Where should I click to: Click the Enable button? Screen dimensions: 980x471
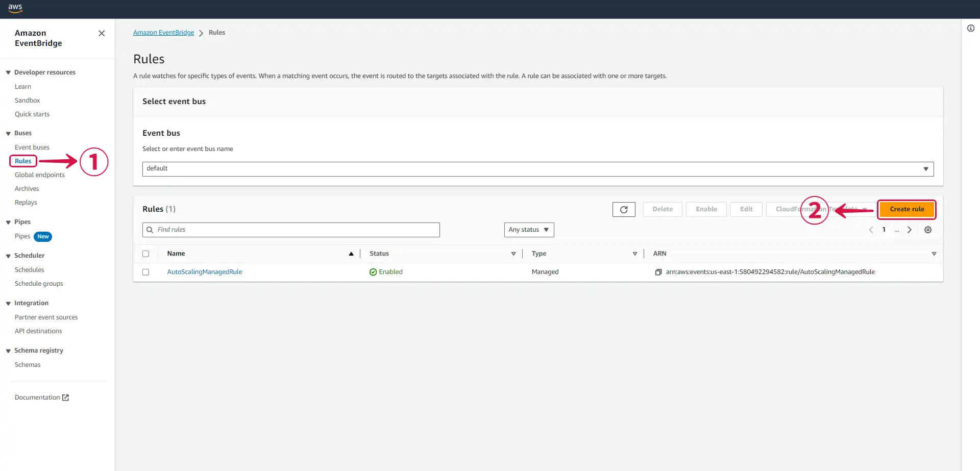click(x=706, y=209)
